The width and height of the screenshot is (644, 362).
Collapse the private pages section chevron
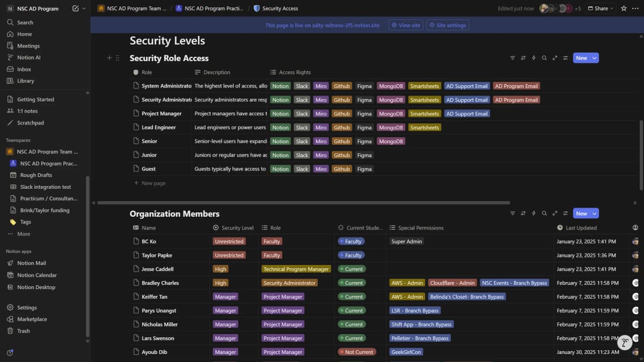pos(87,92)
